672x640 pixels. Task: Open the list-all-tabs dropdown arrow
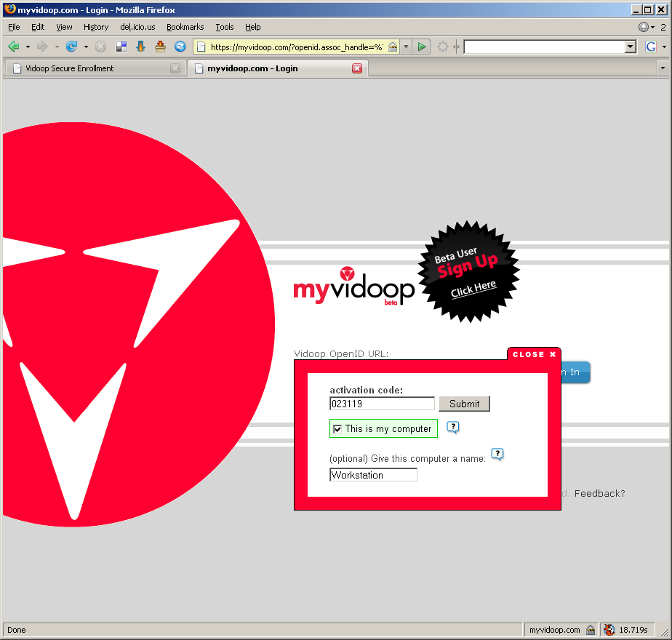pyautogui.click(x=663, y=68)
